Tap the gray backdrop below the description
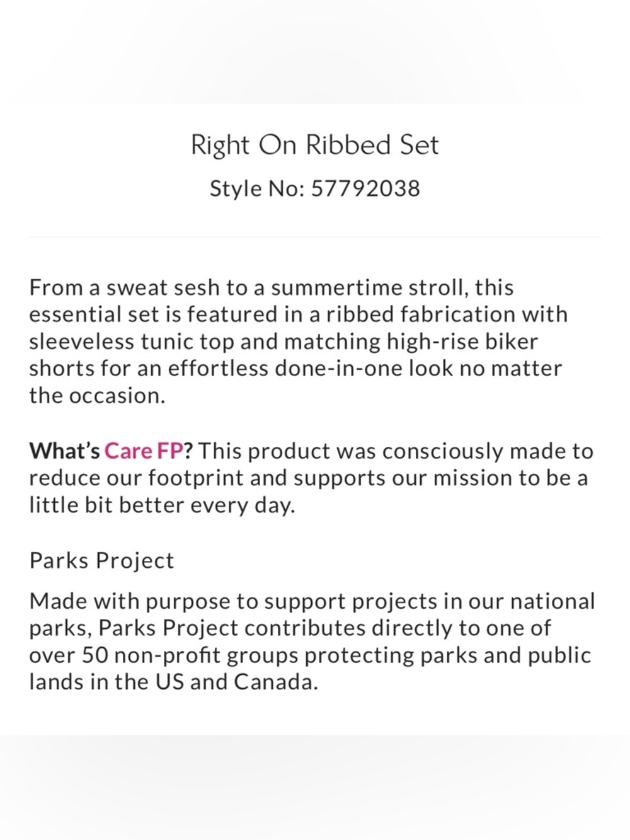Screen dimensions: 630x840 [x=315, y=788]
